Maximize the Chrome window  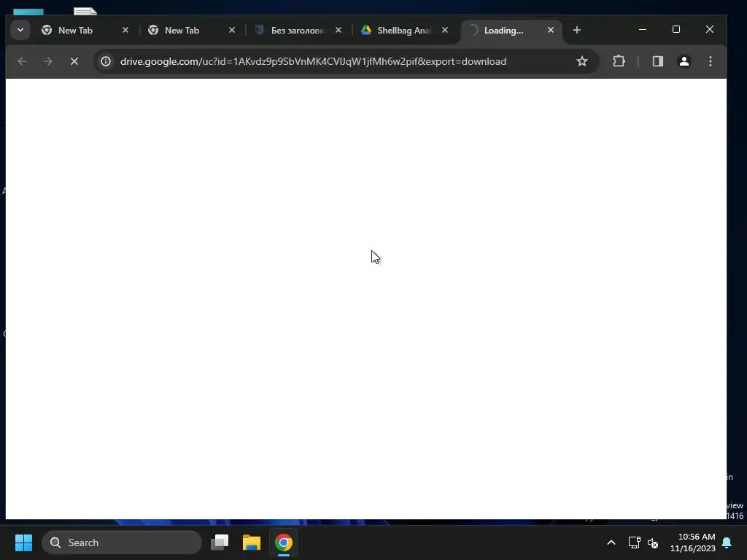pos(676,29)
